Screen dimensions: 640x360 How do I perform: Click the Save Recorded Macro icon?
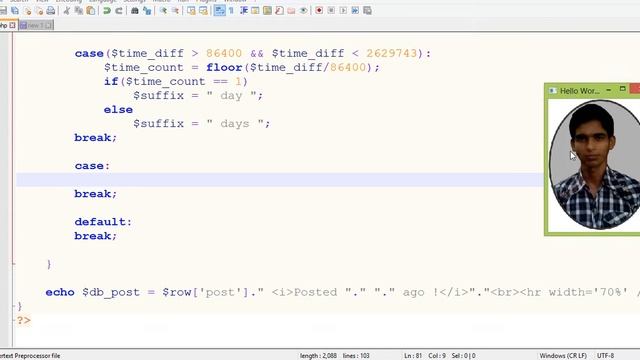(x=367, y=11)
